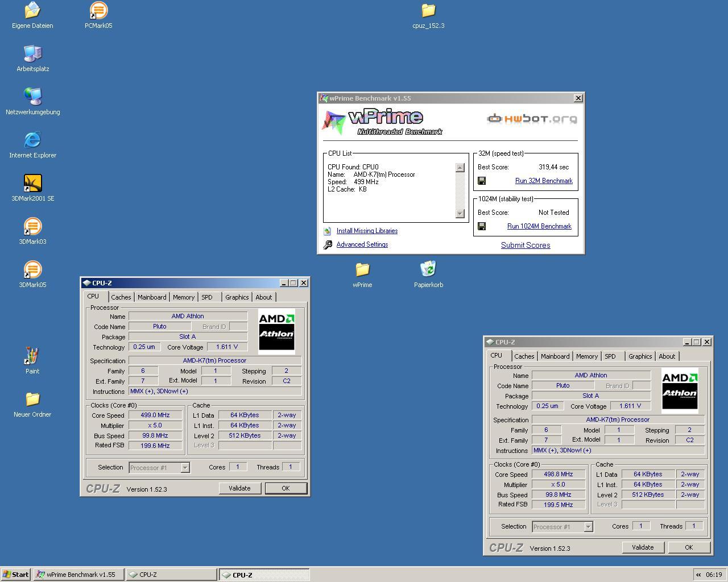Click Validate in left CPU-Z window
Screen dimensions: 728x582
239,488
